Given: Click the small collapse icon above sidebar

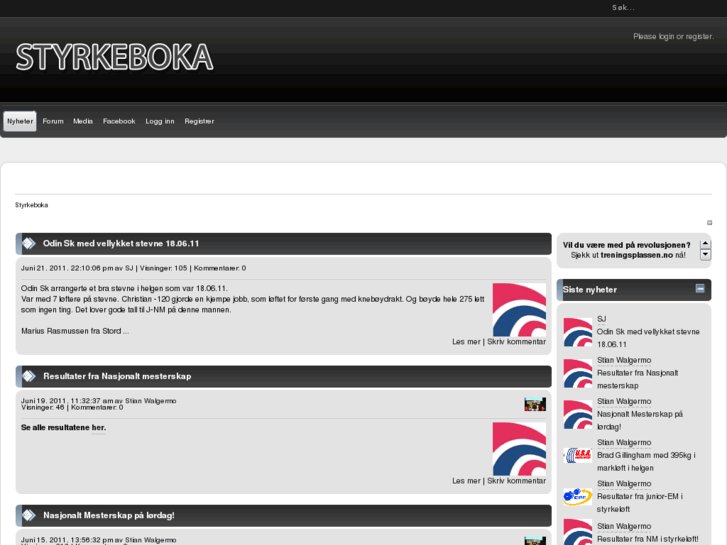Looking at the screenshot, I should 709,223.
